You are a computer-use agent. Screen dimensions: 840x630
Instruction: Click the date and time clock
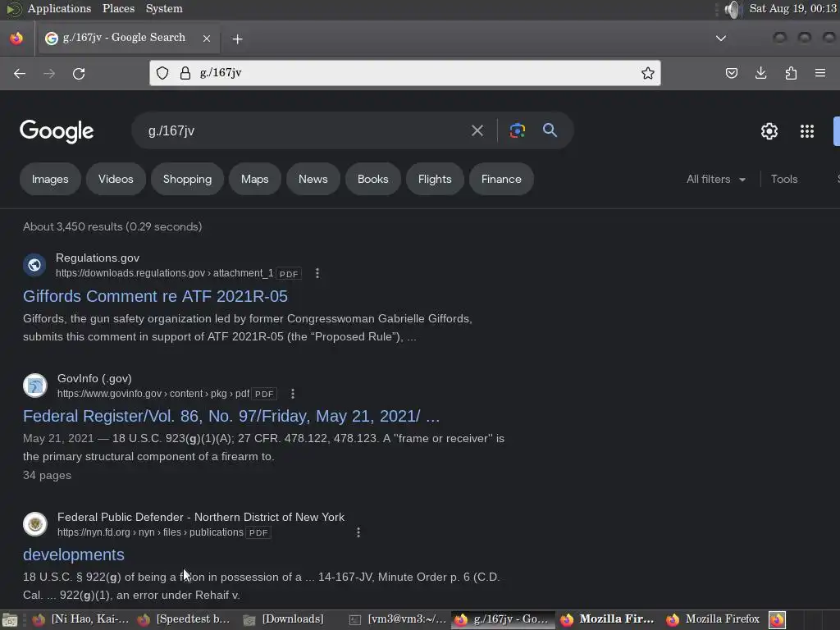[x=793, y=8]
